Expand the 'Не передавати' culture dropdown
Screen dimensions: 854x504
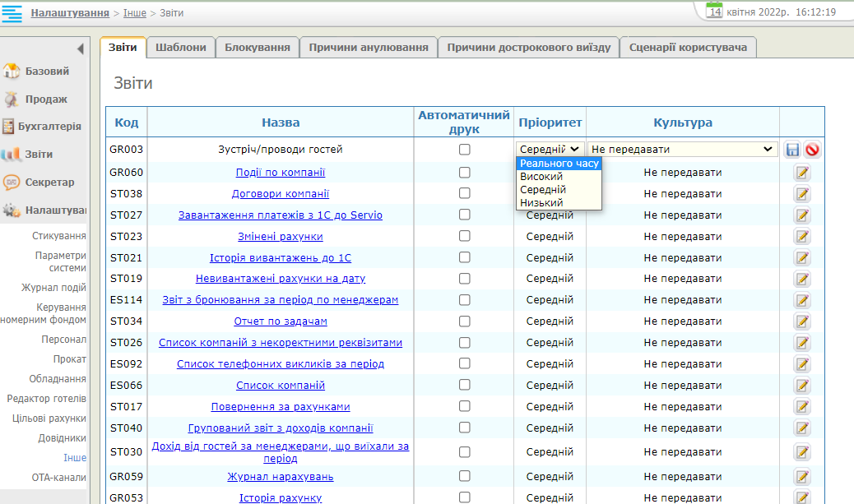tap(682, 150)
